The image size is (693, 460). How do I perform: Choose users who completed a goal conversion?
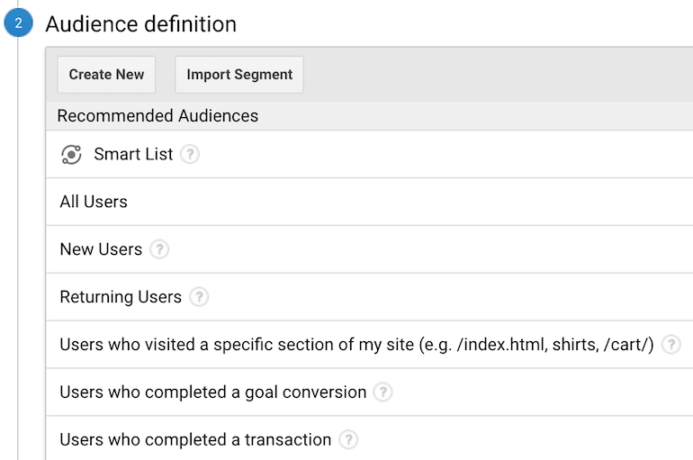pyautogui.click(x=213, y=392)
